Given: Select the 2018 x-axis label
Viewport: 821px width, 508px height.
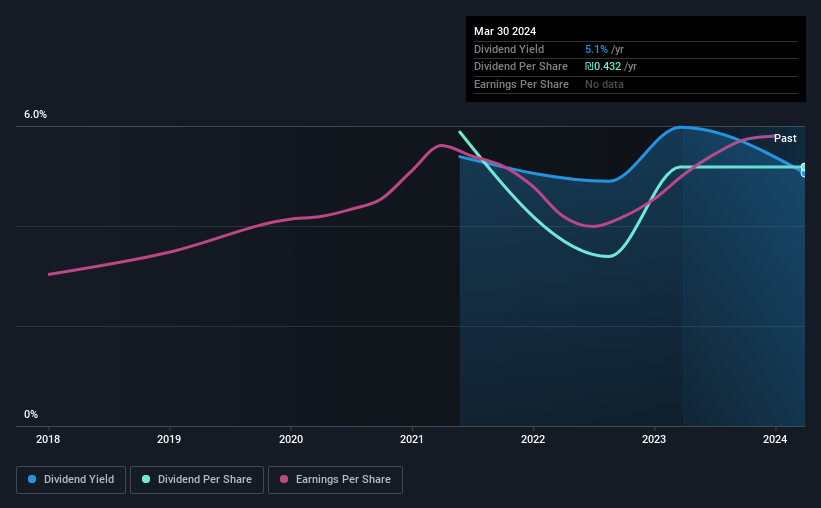Looking at the screenshot, I should tap(48, 439).
